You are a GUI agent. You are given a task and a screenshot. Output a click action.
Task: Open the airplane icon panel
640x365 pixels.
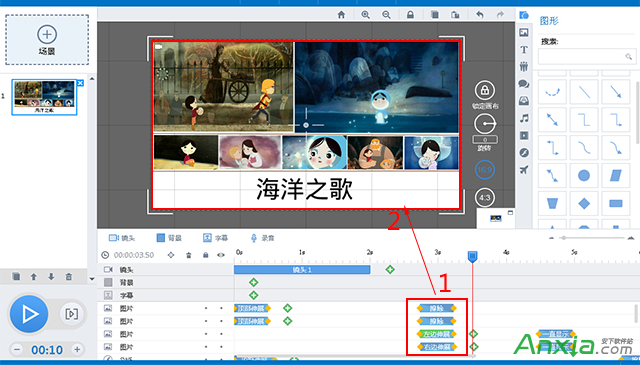pos(524,169)
